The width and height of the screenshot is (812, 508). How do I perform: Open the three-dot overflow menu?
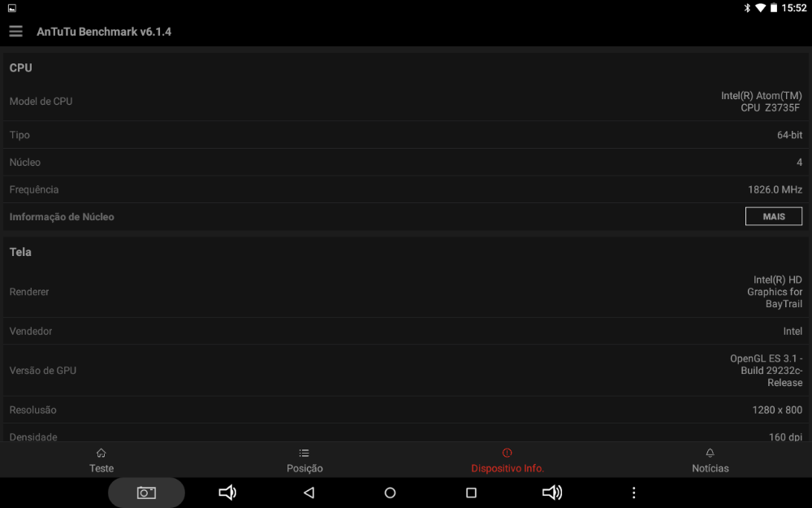(x=633, y=493)
